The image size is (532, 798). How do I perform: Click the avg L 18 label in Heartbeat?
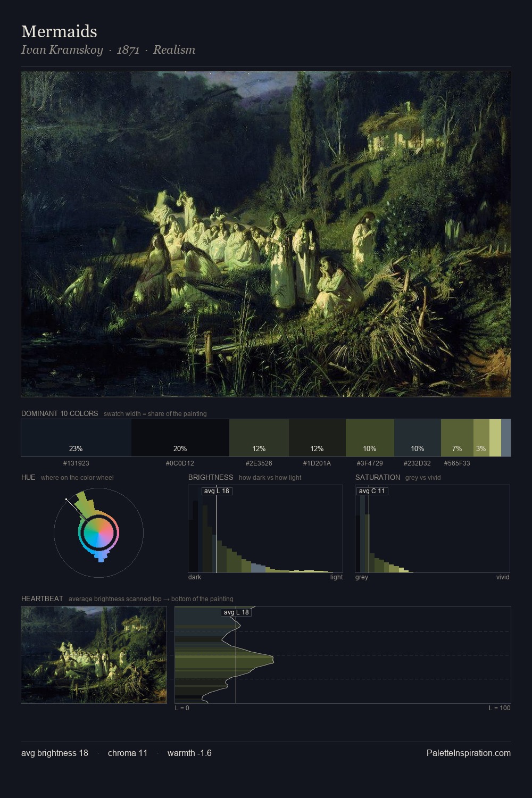coord(236,612)
